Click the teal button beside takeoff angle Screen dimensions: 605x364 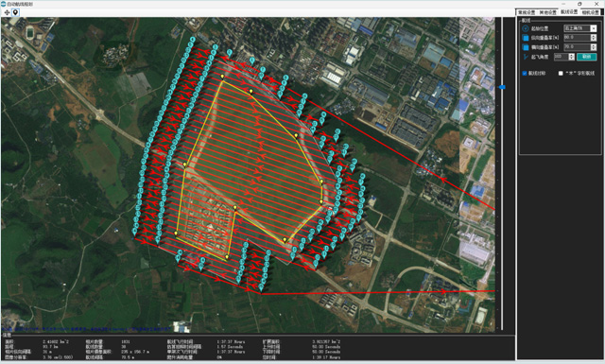[586, 57]
